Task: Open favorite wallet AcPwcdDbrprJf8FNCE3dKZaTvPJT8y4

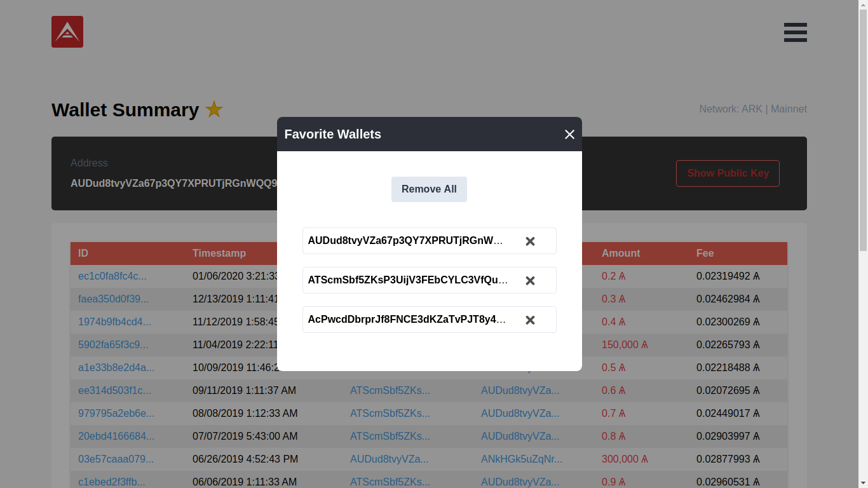Action: [x=407, y=320]
